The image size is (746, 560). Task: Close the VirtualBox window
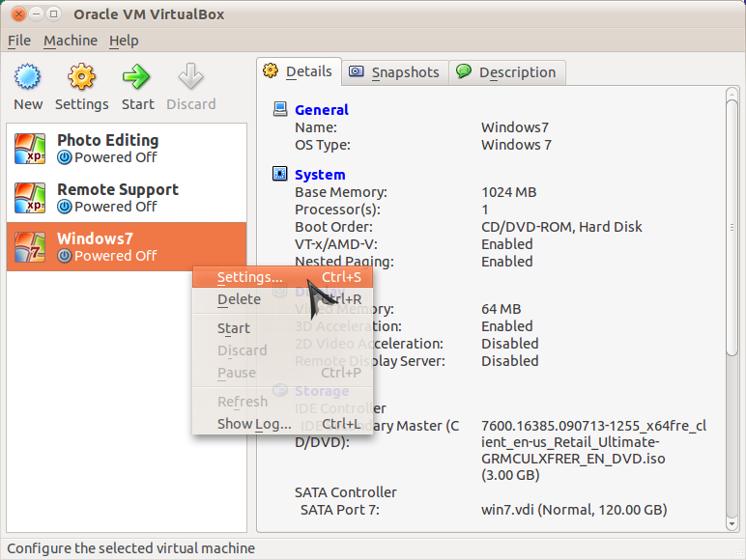(x=18, y=14)
